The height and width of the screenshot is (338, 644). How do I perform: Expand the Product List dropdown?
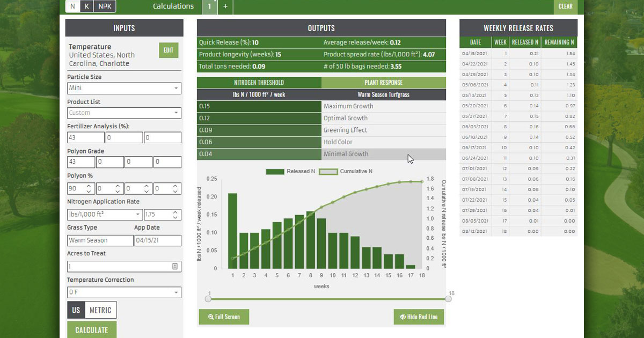click(124, 113)
